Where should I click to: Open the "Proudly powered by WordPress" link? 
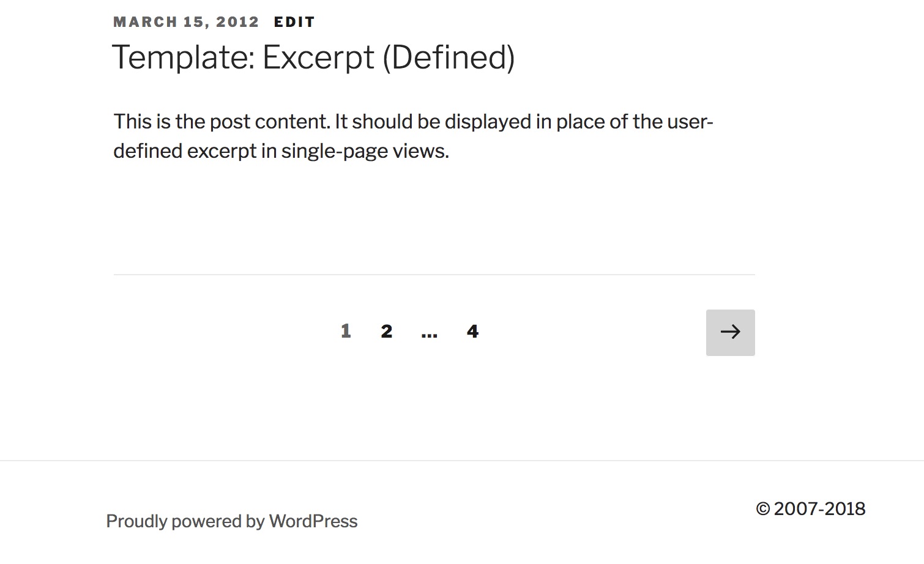pos(232,521)
